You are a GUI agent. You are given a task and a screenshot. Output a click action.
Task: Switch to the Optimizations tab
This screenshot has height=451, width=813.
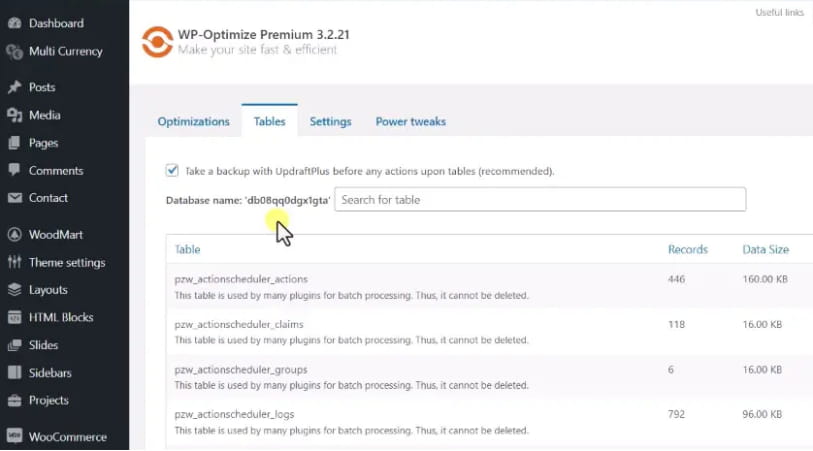coord(193,122)
